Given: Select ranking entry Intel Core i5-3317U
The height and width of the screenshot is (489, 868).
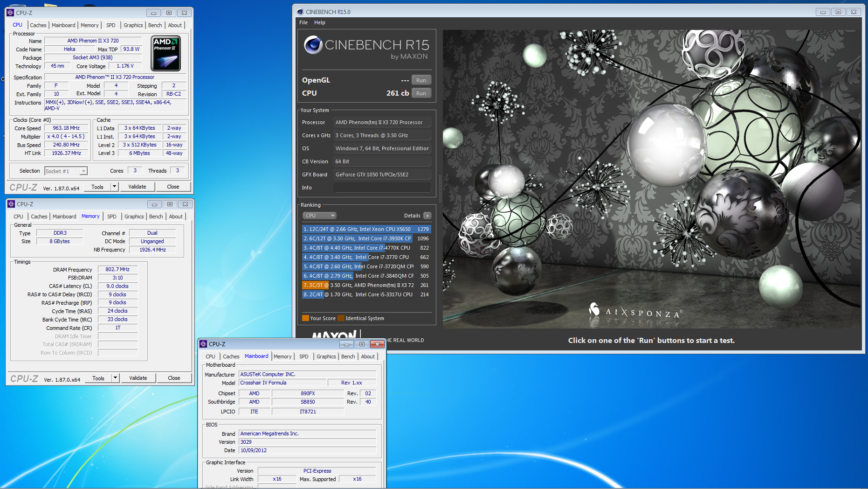Looking at the screenshot, I should (366, 294).
